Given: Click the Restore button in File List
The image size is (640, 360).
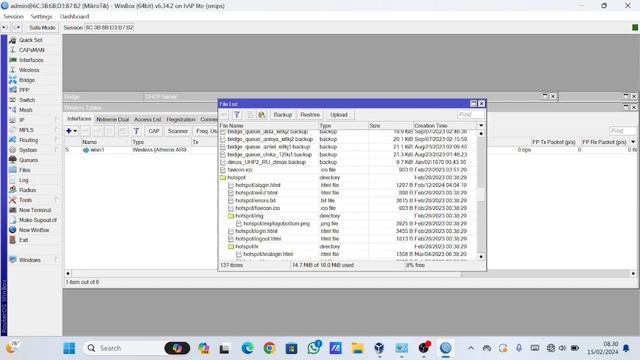Looking at the screenshot, I should point(310,115).
